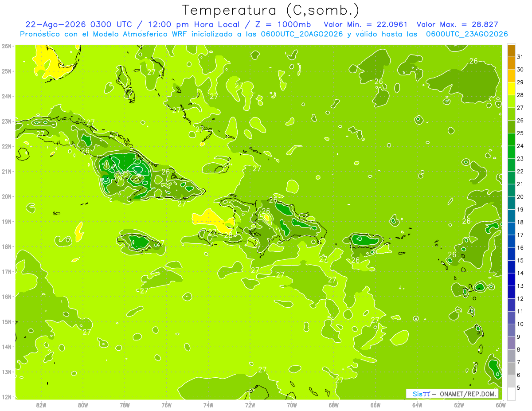This screenshot has width=532, height=411.
Task: Click the '70W' longitude axis label
Action: pyautogui.click(x=292, y=405)
